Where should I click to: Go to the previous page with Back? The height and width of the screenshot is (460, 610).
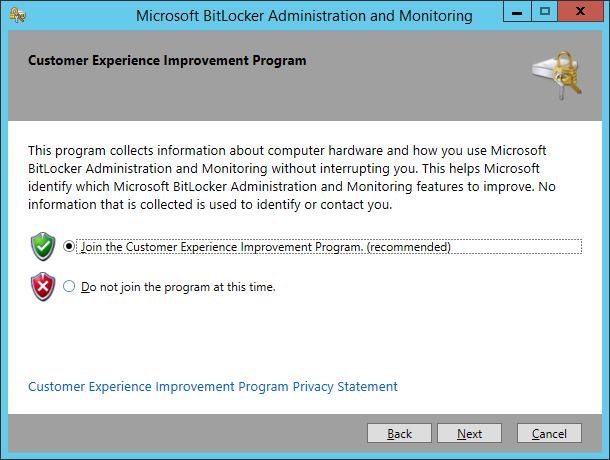(399, 433)
